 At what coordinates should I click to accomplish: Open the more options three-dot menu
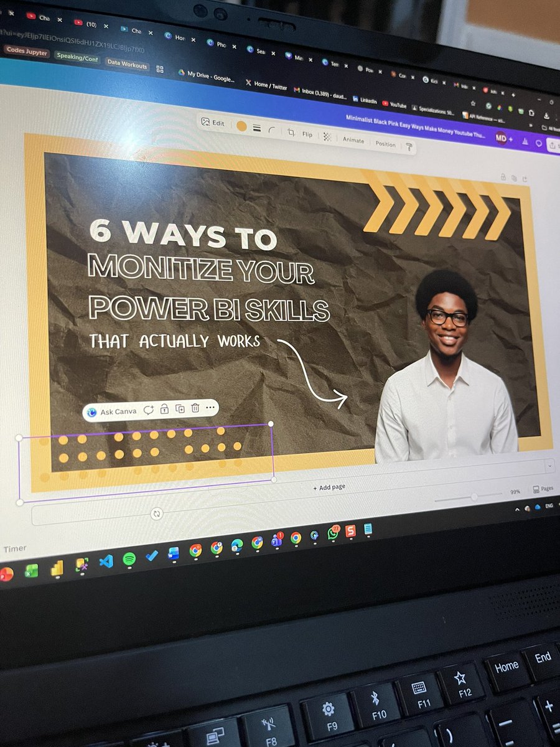point(210,407)
